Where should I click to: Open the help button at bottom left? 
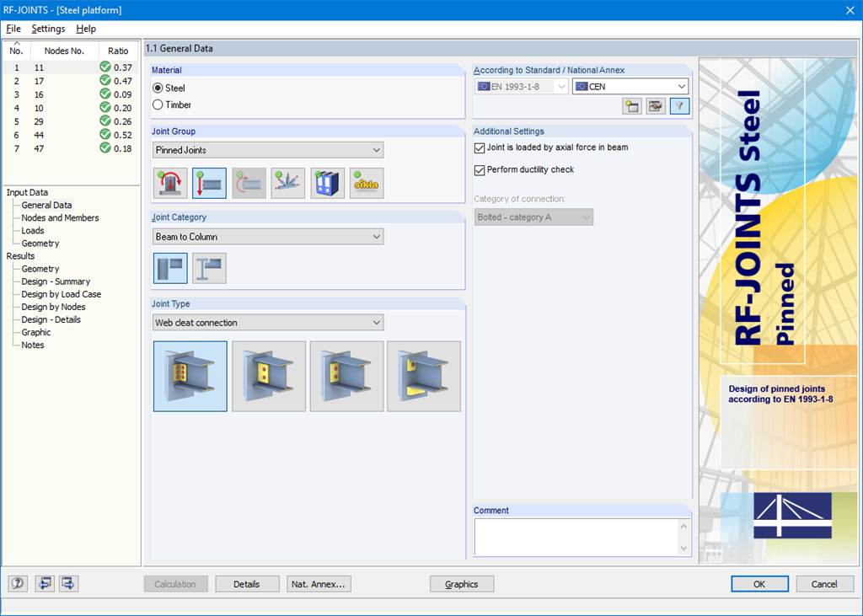point(17,583)
